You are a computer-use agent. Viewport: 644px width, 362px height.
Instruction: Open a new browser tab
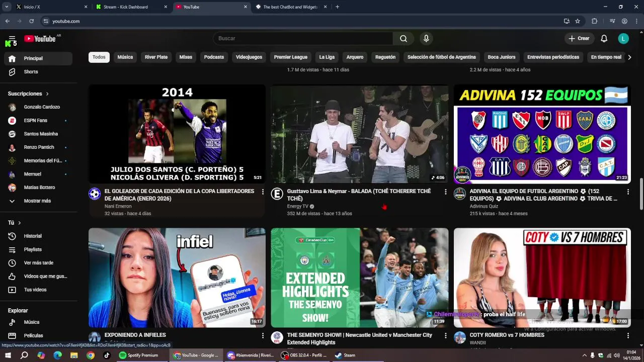pos(337,7)
